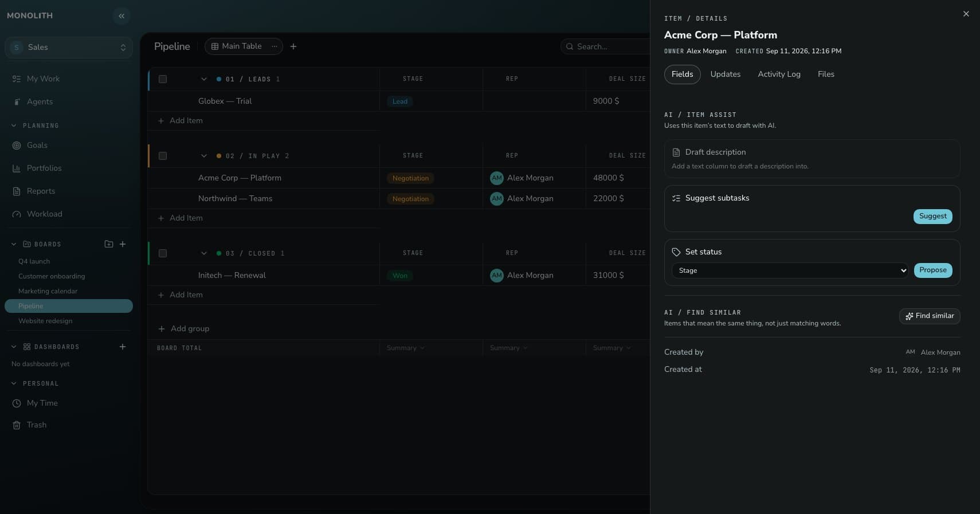
Task: Click the Suggest button
Action: (933, 217)
